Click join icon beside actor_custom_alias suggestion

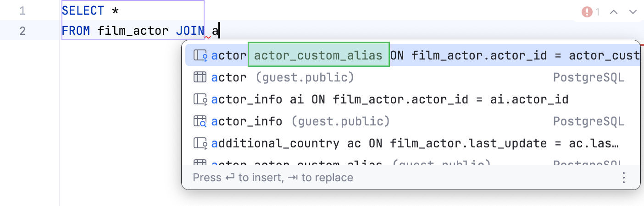click(200, 56)
